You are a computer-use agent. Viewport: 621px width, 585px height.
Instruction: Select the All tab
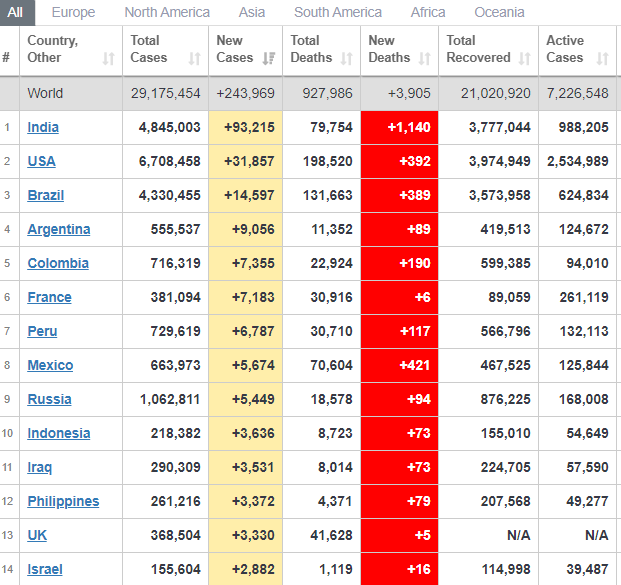tap(16, 12)
